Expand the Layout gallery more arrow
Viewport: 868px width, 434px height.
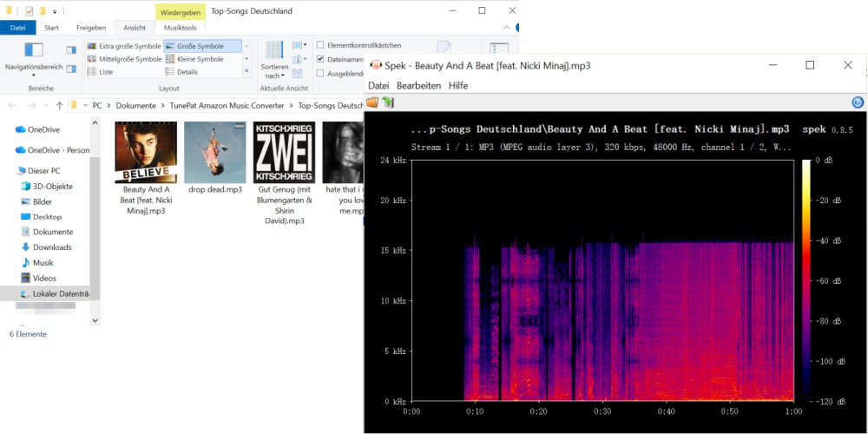[x=247, y=72]
